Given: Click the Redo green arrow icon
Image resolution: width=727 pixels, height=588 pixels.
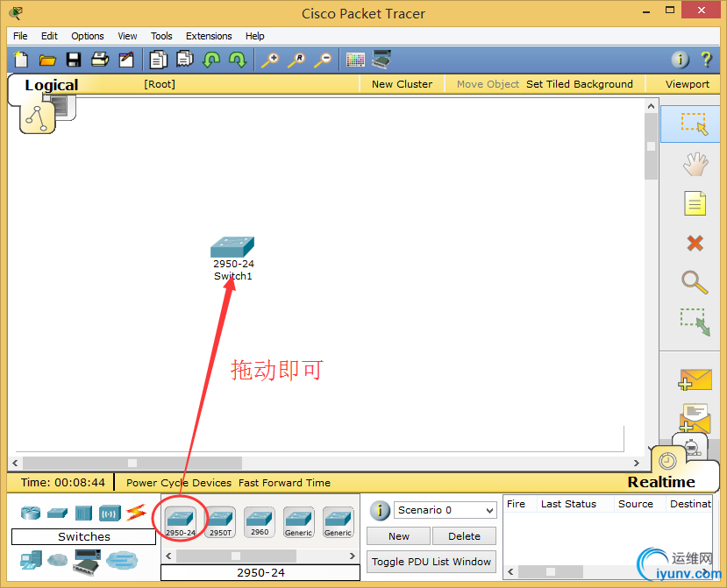Looking at the screenshot, I should [x=238, y=60].
